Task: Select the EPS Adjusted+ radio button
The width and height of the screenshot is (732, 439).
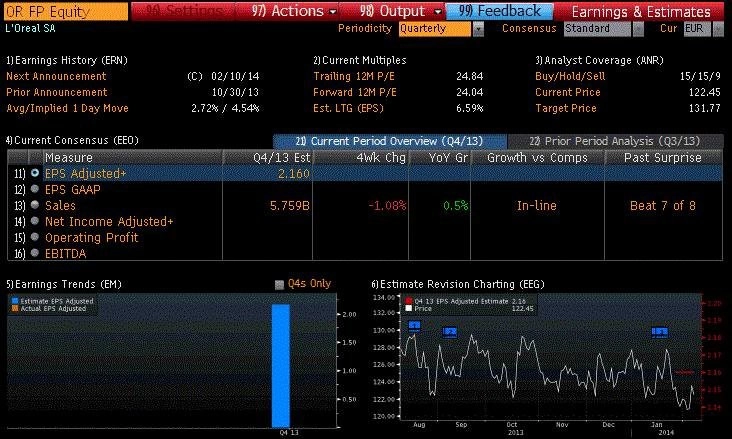Action: [35, 173]
